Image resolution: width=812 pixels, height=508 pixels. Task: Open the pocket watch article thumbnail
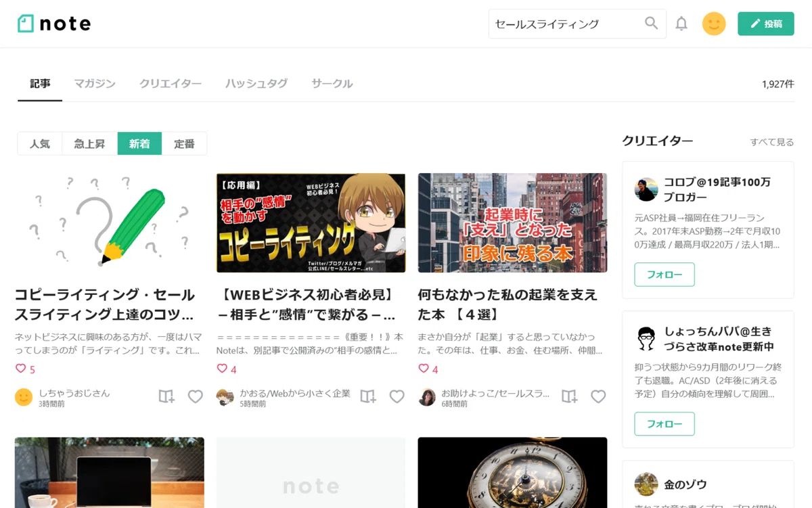(x=512, y=473)
